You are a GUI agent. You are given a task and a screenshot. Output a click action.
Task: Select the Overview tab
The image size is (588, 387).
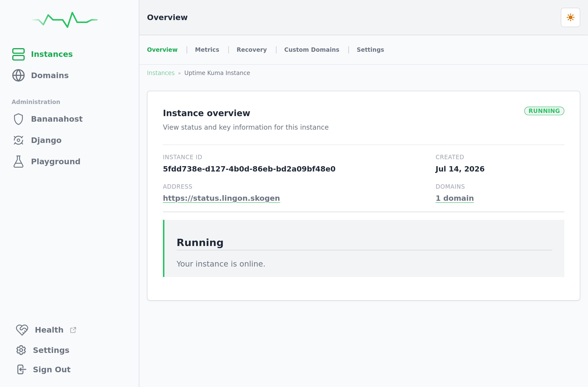click(x=162, y=50)
